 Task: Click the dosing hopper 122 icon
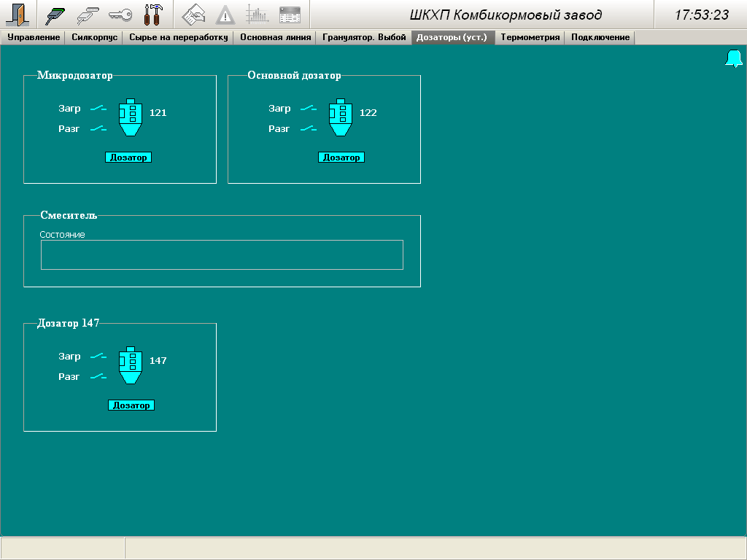[x=341, y=117]
